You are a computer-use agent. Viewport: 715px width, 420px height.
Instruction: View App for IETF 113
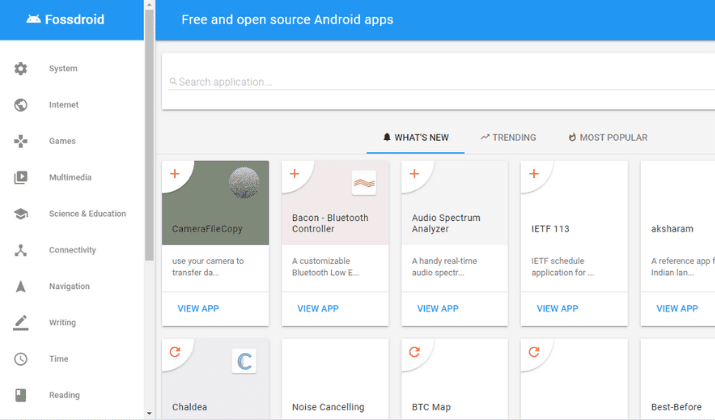point(558,309)
